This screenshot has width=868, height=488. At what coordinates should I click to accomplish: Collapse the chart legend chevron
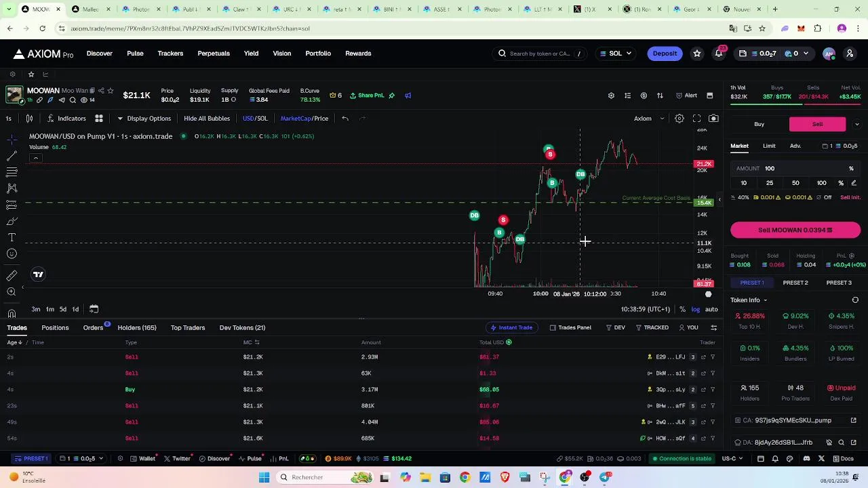(36, 158)
